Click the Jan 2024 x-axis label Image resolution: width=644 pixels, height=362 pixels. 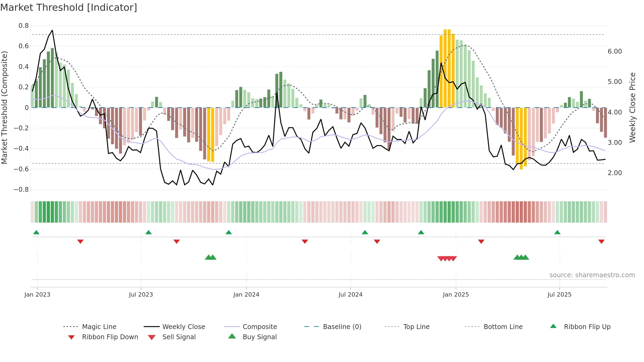pyautogui.click(x=246, y=294)
